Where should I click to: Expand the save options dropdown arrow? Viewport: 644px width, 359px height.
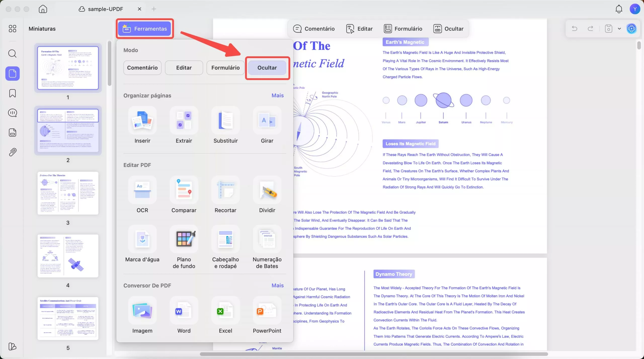pos(619,29)
